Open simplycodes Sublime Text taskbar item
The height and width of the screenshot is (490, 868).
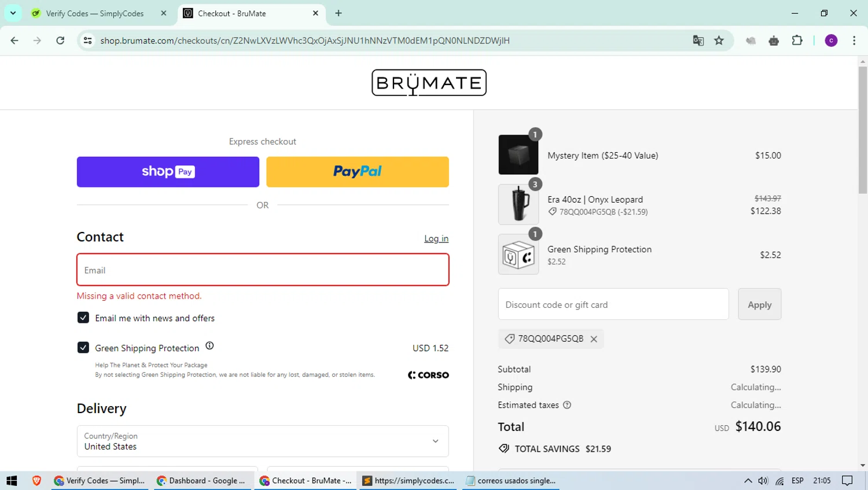409,481
